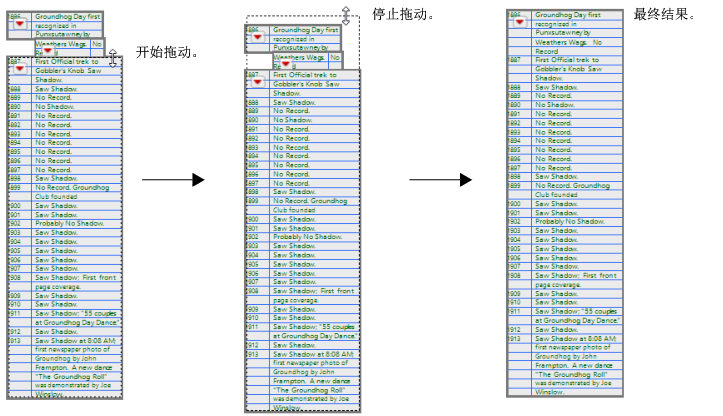This screenshot has height=416, width=723.
Task: Click 1908 'Saw Shadow; First front' in 最终结果 panel
Action: click(x=576, y=276)
